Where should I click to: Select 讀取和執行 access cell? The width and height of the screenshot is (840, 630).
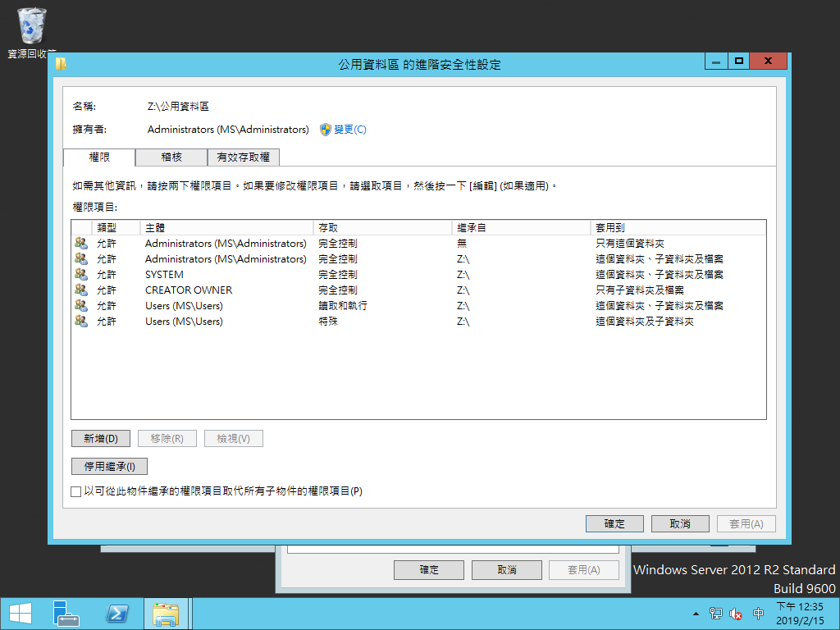[343, 305]
